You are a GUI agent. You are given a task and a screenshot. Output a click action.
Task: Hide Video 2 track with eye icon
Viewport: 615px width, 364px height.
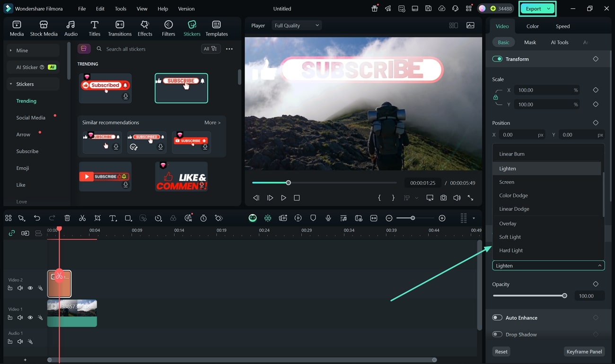(30, 288)
